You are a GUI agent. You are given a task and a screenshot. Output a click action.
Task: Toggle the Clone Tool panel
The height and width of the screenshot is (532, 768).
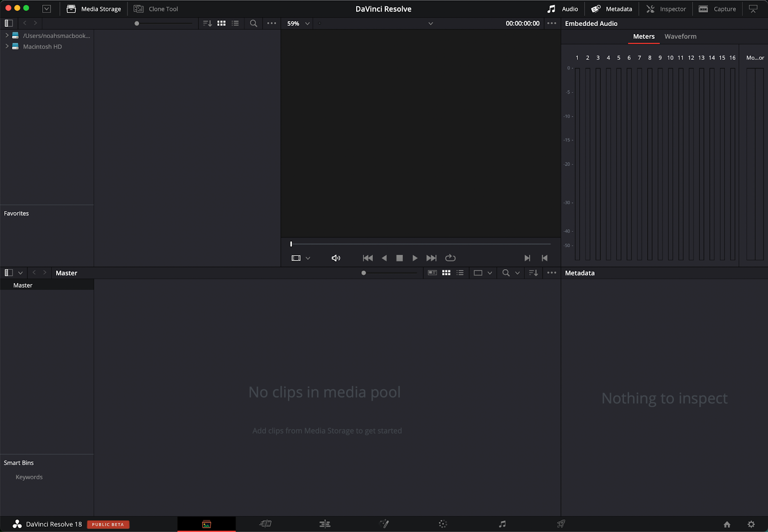click(156, 9)
